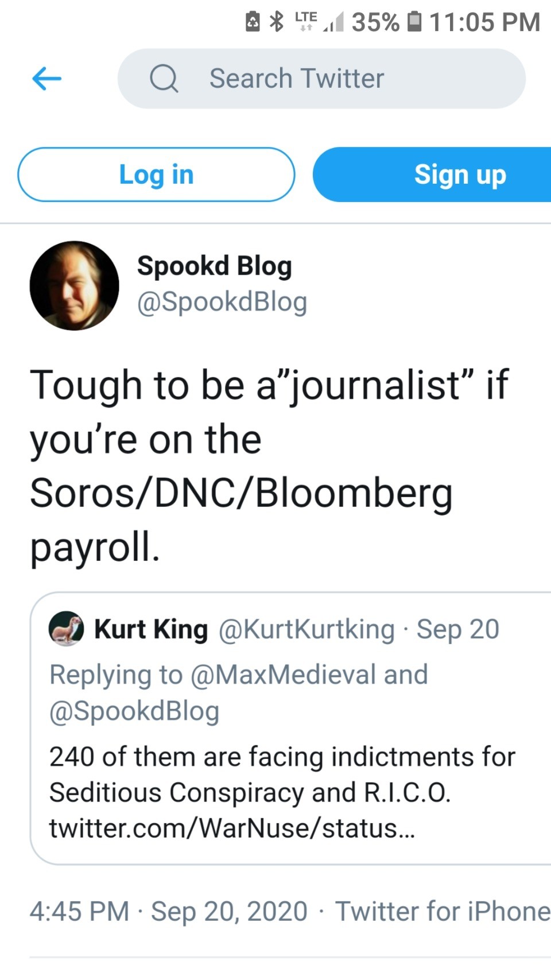The height and width of the screenshot is (980, 551).
Task: Tap the @KurtKurtking handle
Action: pos(306,629)
